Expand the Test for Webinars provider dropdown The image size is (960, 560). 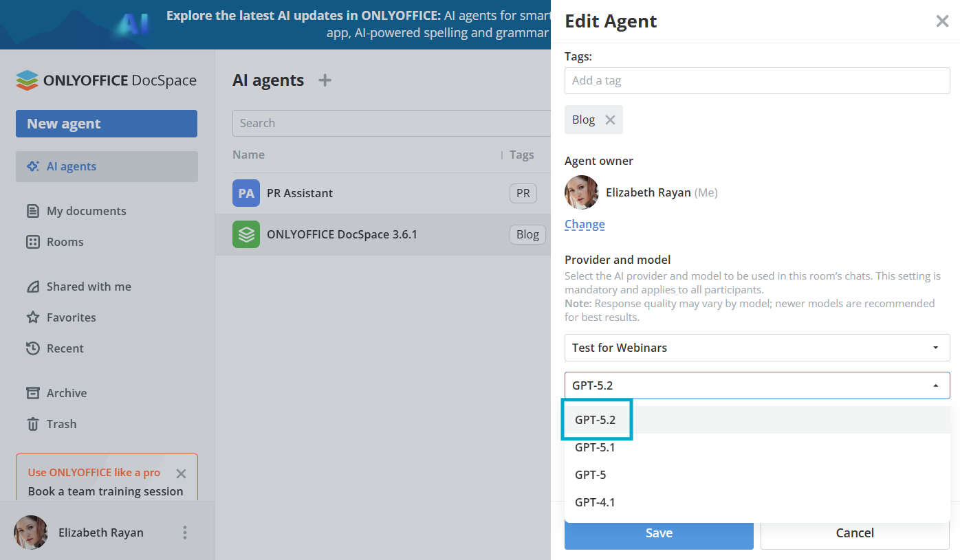756,348
